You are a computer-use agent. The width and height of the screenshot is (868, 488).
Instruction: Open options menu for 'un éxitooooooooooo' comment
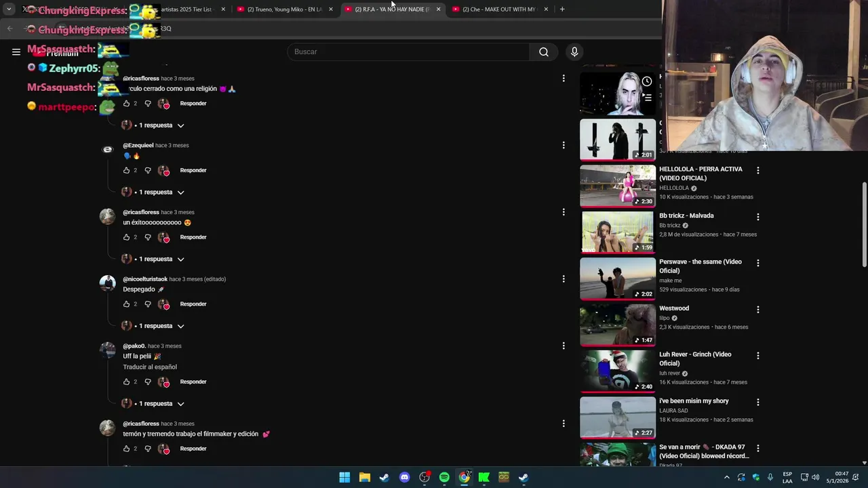click(564, 212)
